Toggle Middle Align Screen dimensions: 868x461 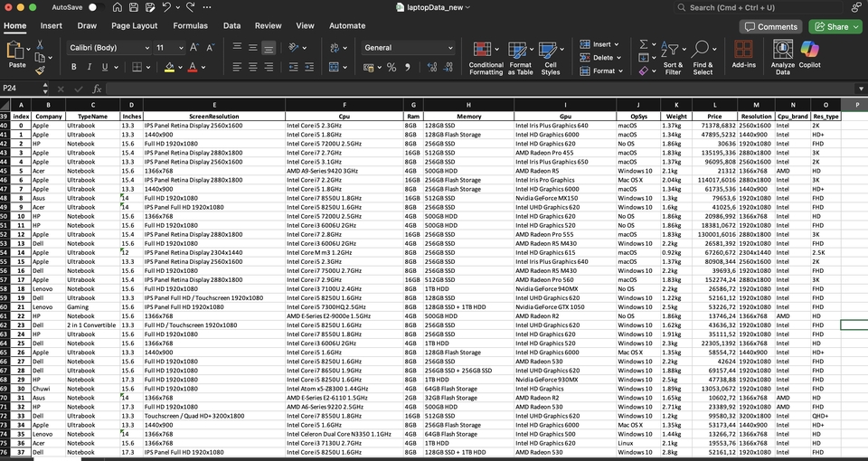click(x=252, y=48)
